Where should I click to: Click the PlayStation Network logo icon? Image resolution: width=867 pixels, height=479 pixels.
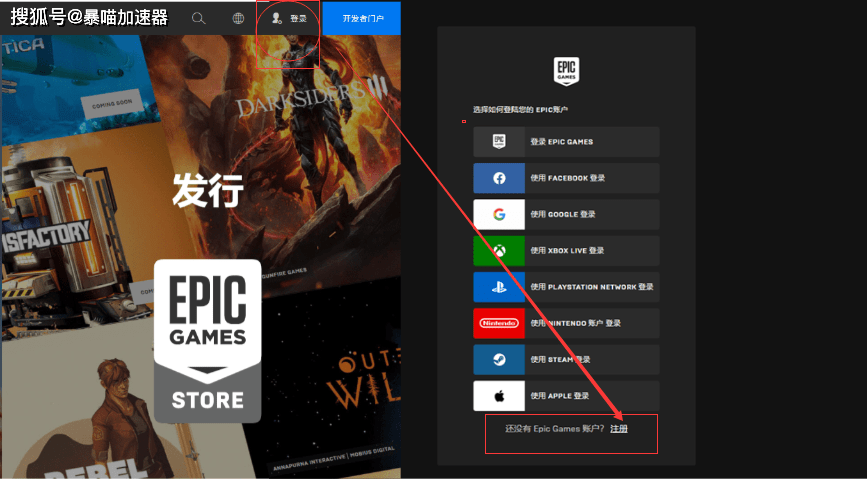[x=499, y=287]
